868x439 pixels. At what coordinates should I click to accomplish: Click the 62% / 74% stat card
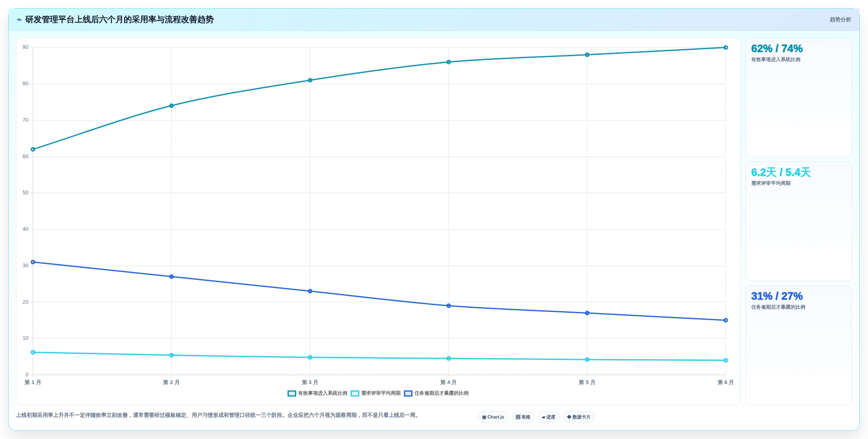(x=798, y=98)
